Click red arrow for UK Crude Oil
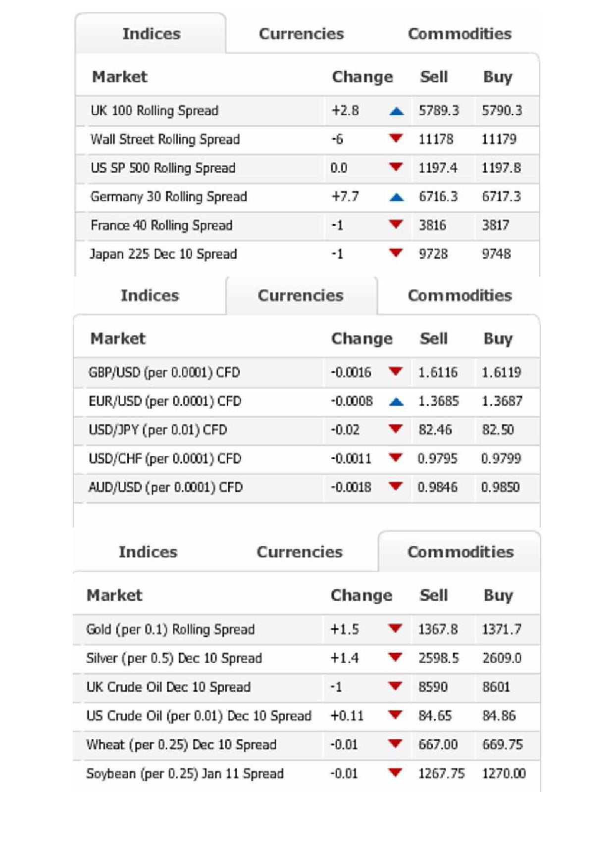 coord(395,686)
